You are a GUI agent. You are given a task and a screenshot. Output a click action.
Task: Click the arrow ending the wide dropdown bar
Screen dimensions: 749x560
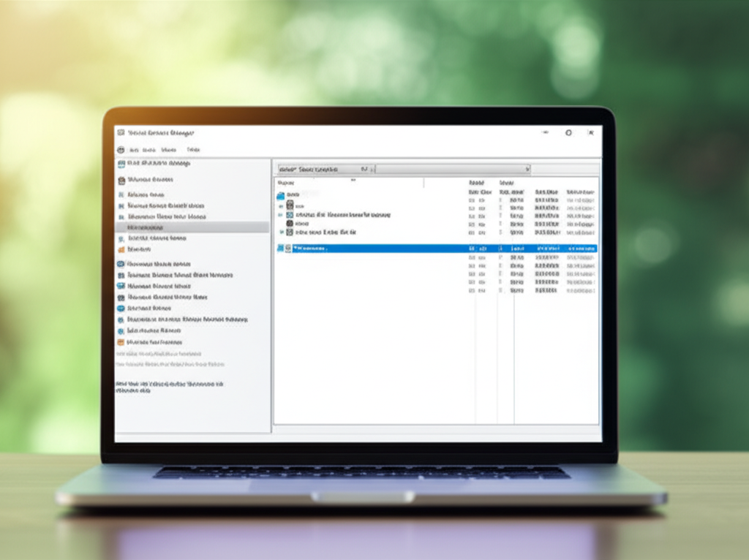527,169
